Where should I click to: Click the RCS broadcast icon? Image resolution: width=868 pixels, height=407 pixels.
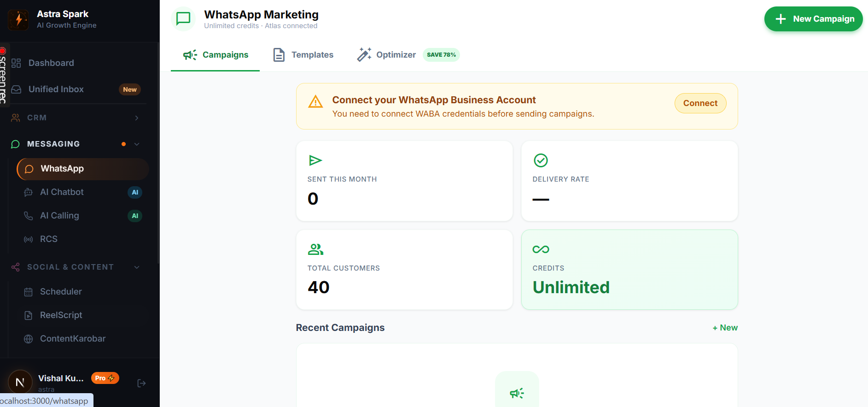pos(29,239)
